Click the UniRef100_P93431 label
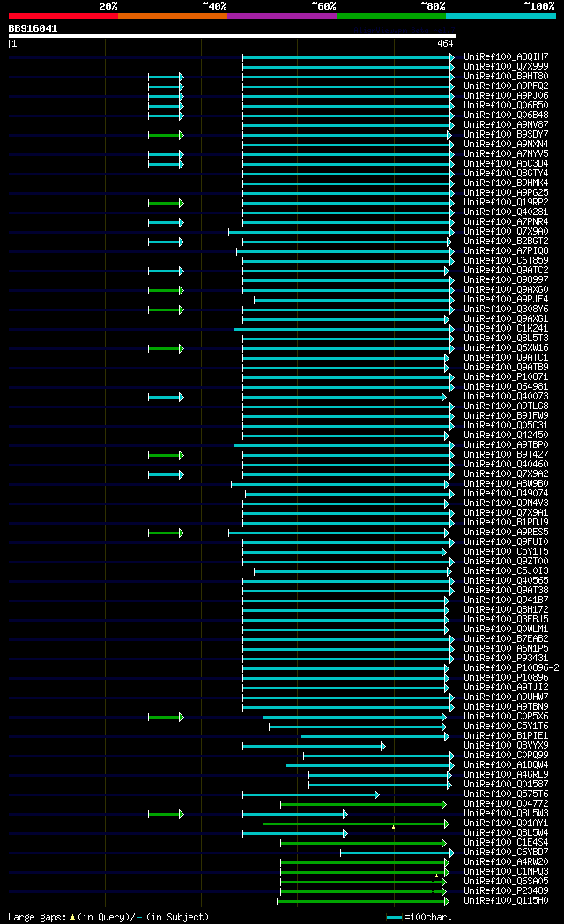Image resolution: width=564 pixels, height=924 pixels. tap(506, 658)
